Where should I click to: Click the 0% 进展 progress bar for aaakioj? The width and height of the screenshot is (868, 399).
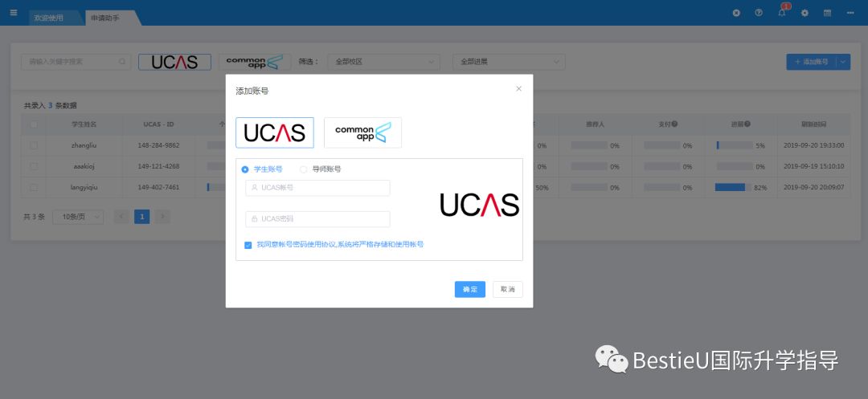734,166
